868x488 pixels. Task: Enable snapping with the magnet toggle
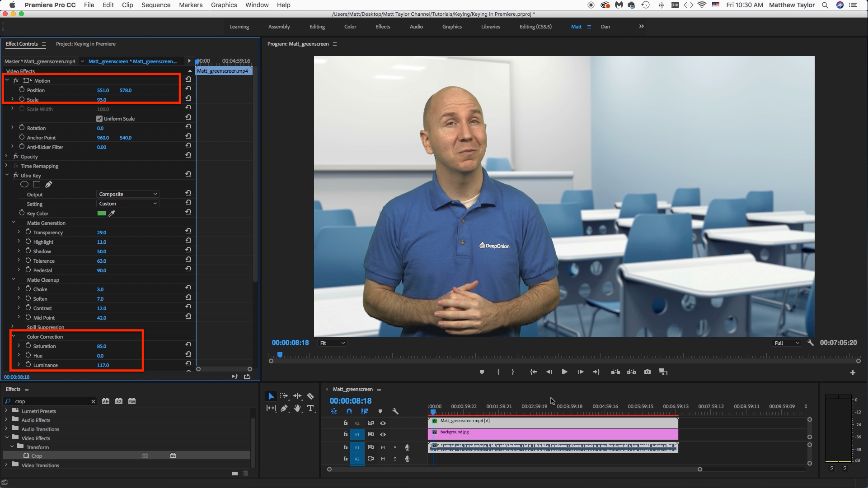(349, 411)
